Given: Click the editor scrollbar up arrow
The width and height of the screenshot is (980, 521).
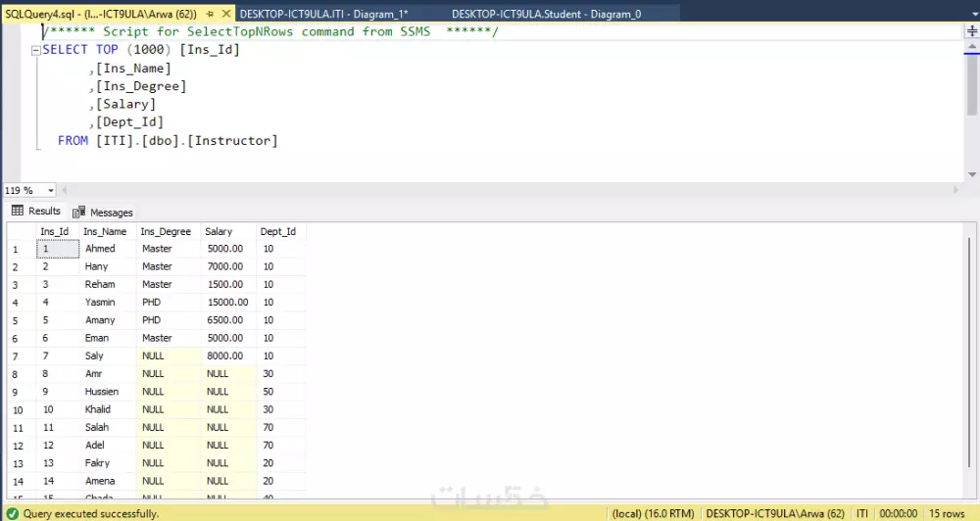Looking at the screenshot, I should [x=972, y=47].
